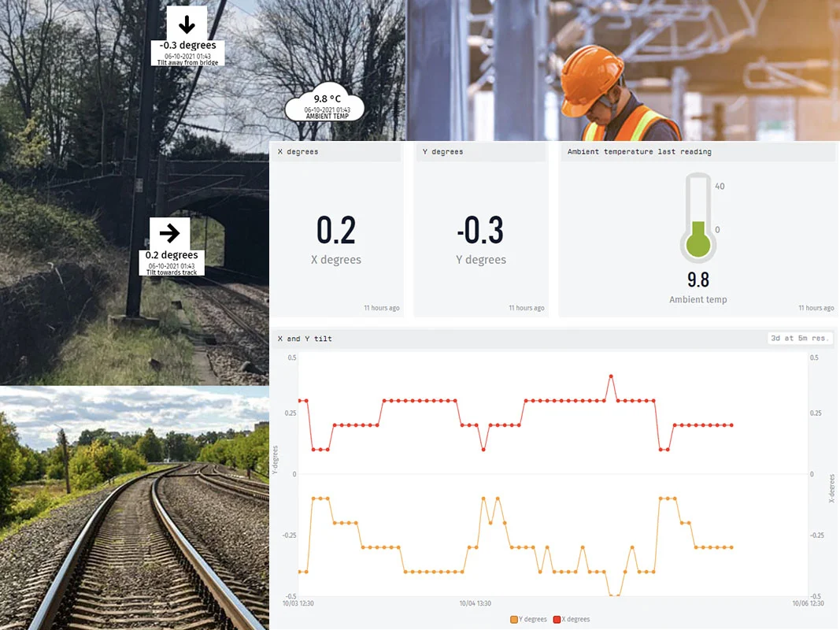The width and height of the screenshot is (840, 630).
Task: Click '9.8 °C' text in cloud
Action: coord(327,99)
